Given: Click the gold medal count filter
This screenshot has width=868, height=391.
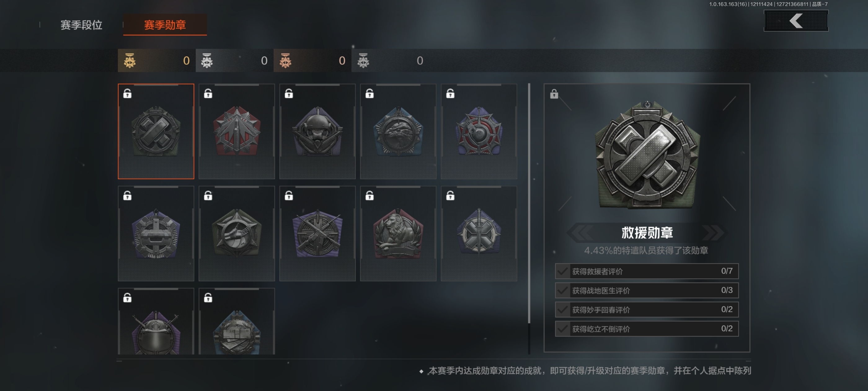Looking at the screenshot, I should (156, 61).
